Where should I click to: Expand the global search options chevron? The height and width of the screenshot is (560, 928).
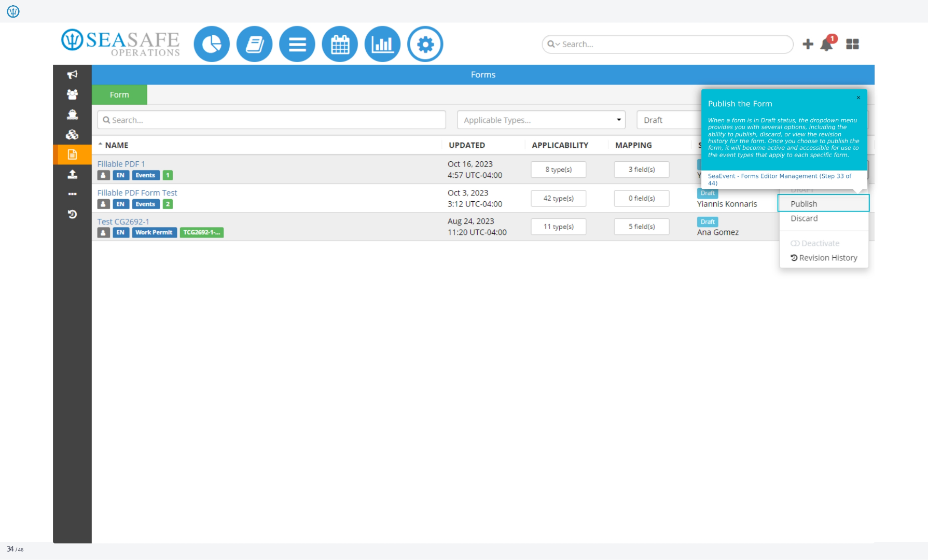point(558,45)
